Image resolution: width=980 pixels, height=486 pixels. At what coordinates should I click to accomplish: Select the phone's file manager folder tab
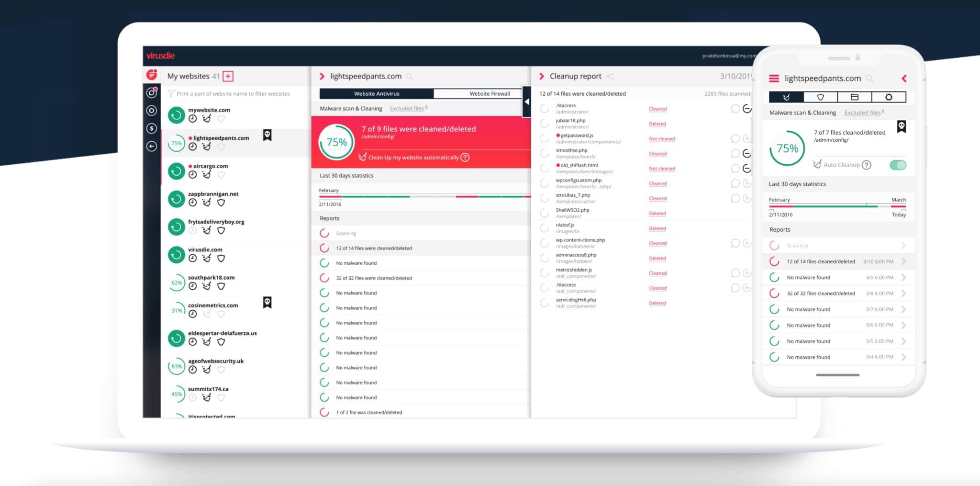(x=855, y=97)
